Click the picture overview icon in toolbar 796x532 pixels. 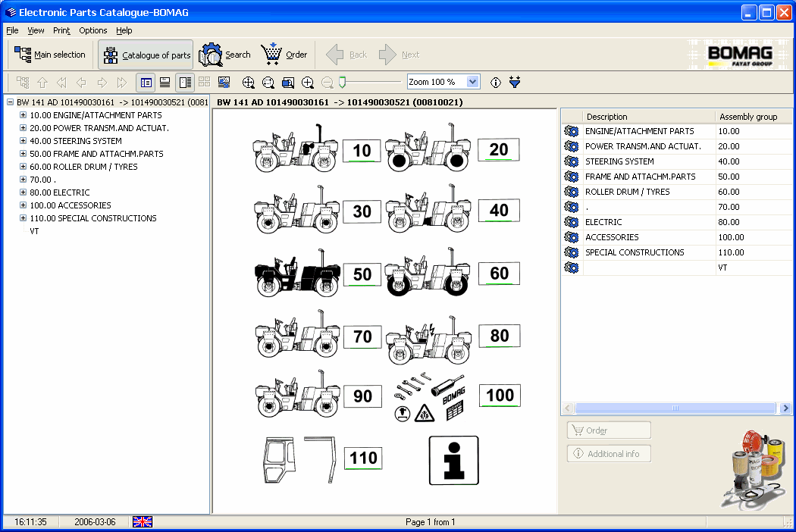click(x=224, y=83)
